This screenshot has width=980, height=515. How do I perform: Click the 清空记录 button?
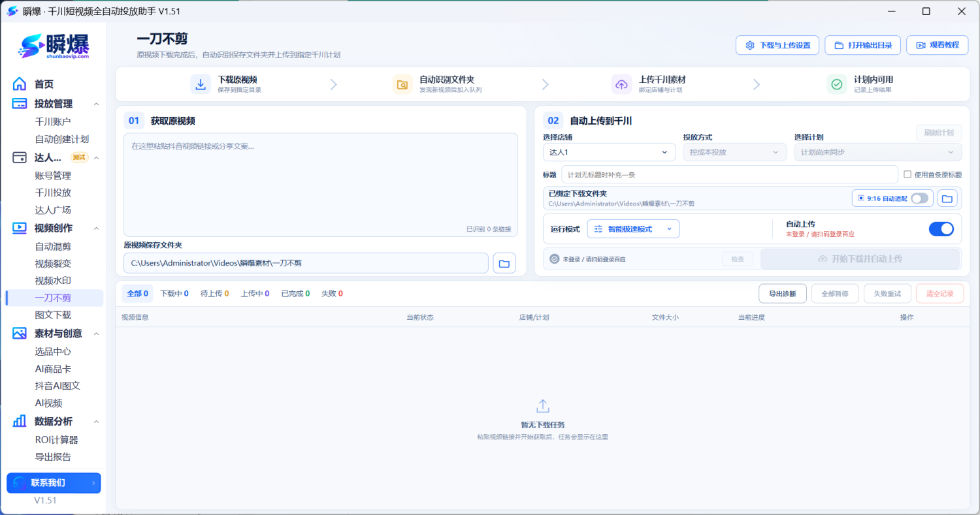tap(939, 294)
